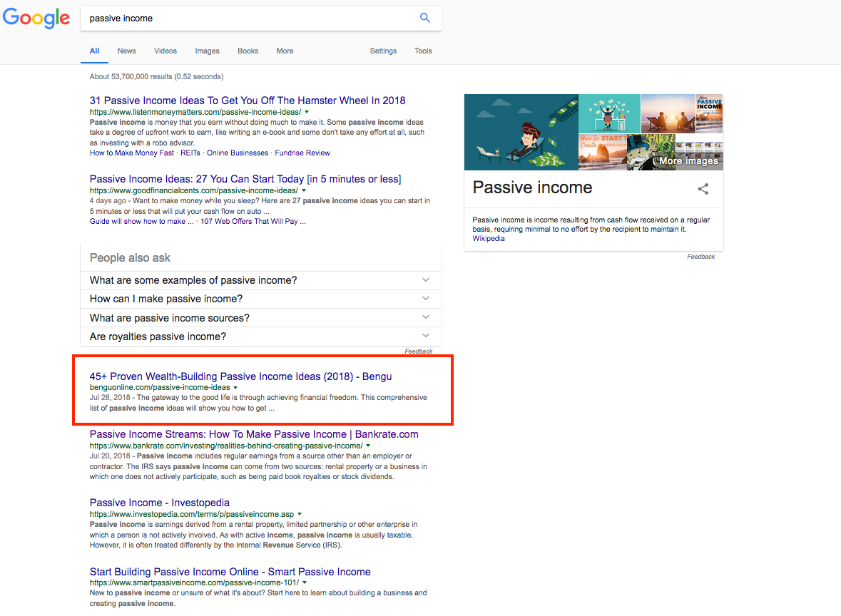
Task: Click thumbnail of person at desk with money
Action: (x=609, y=113)
